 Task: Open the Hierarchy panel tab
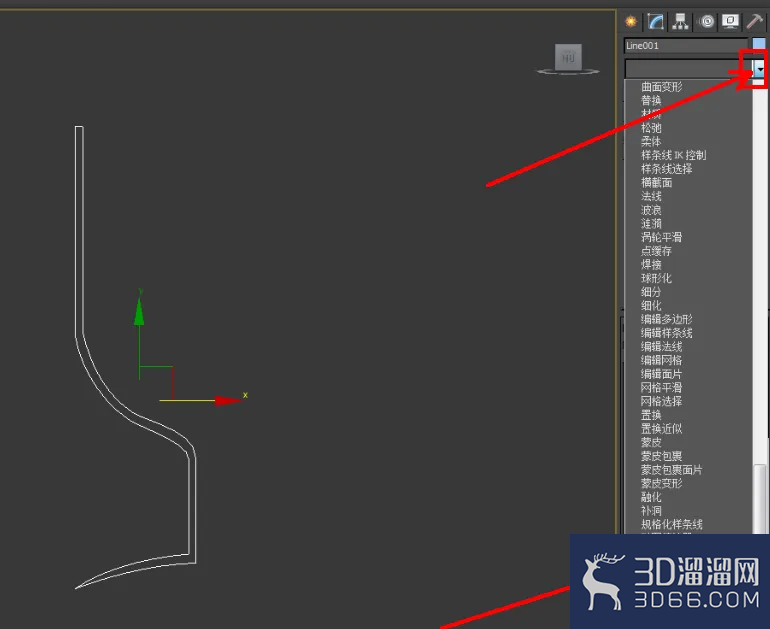coord(680,21)
